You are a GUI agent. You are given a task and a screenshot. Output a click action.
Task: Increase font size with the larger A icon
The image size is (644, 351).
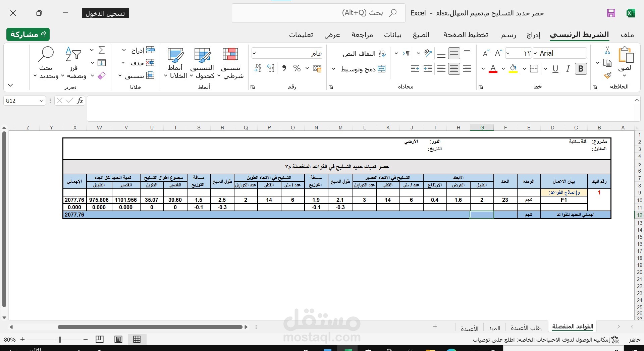(x=498, y=53)
